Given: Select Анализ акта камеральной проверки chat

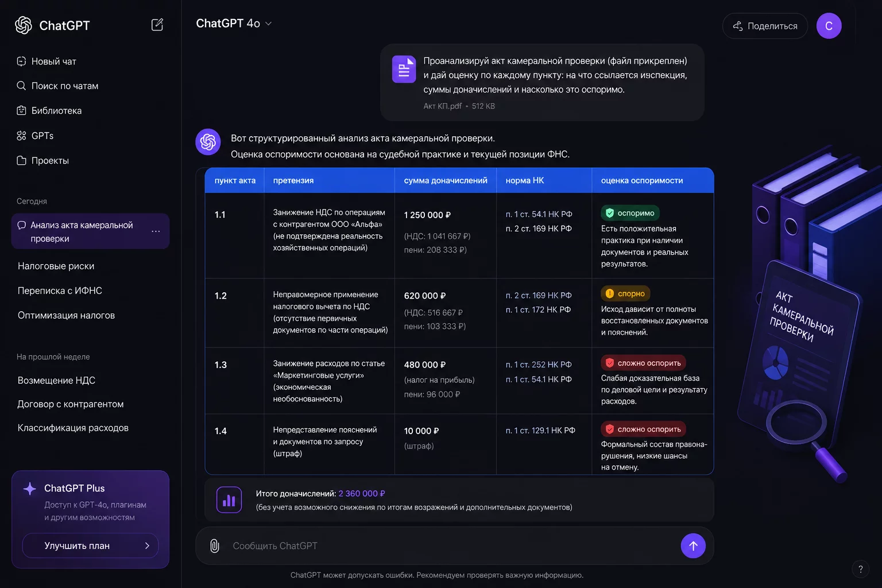Looking at the screenshot, I should tap(90, 231).
